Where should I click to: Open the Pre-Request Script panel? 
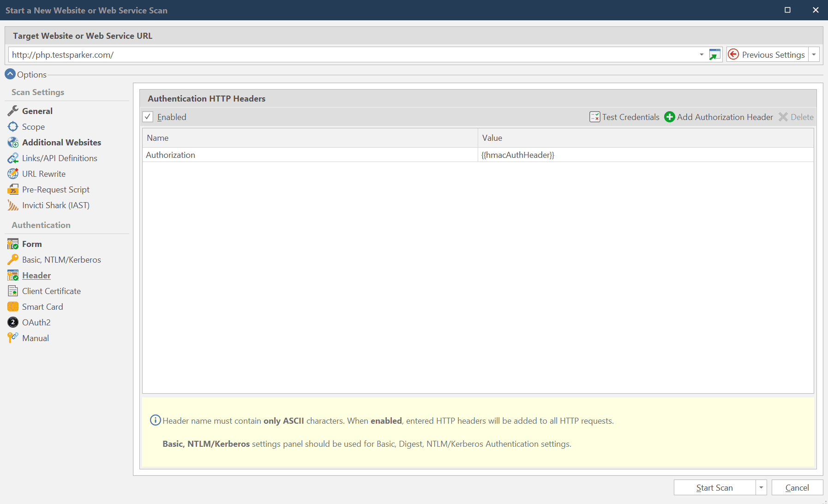tap(56, 189)
